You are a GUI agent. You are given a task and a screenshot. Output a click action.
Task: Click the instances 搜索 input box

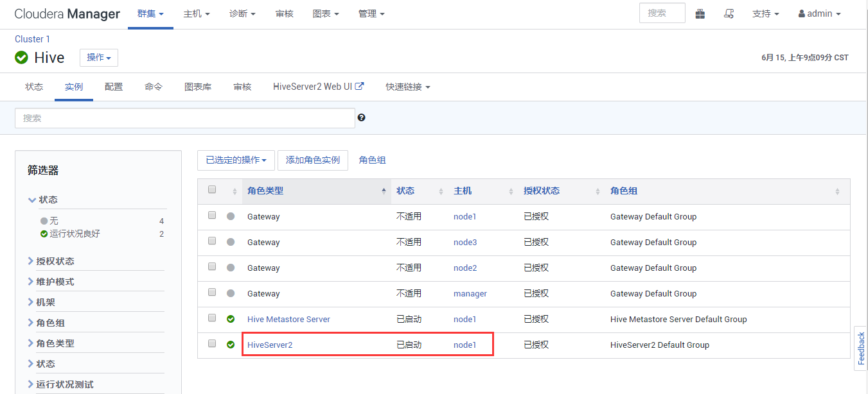pos(185,118)
